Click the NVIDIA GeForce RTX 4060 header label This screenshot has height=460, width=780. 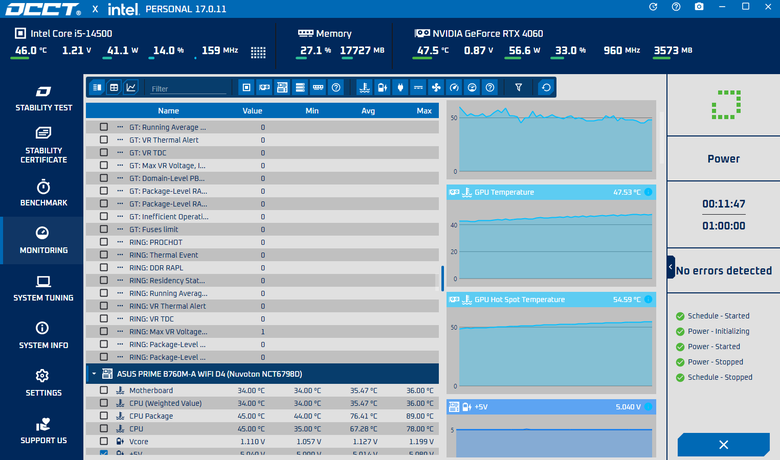(488, 33)
